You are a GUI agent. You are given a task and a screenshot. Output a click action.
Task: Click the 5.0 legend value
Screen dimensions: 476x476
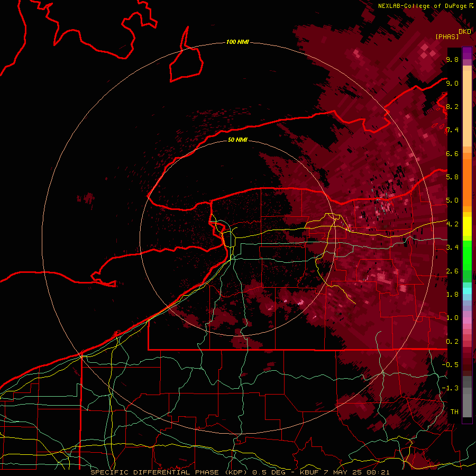pyautogui.click(x=452, y=200)
